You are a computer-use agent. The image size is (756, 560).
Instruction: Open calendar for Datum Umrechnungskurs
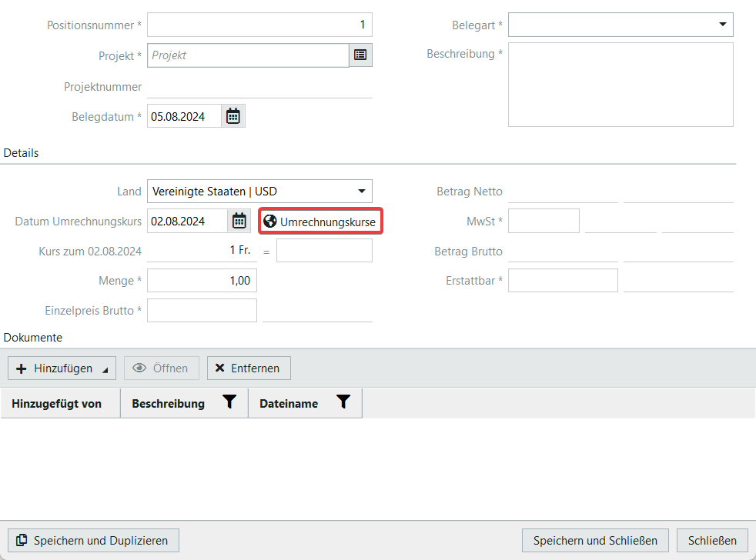click(239, 222)
